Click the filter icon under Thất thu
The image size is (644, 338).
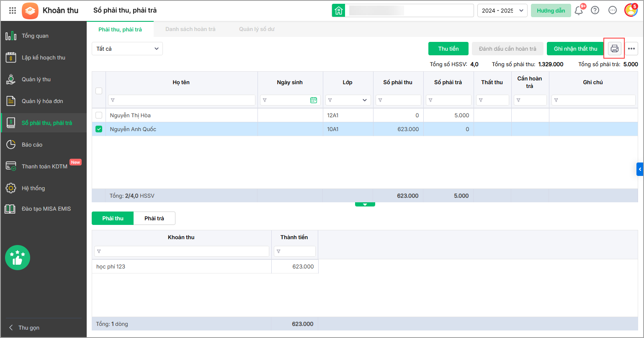click(x=481, y=100)
